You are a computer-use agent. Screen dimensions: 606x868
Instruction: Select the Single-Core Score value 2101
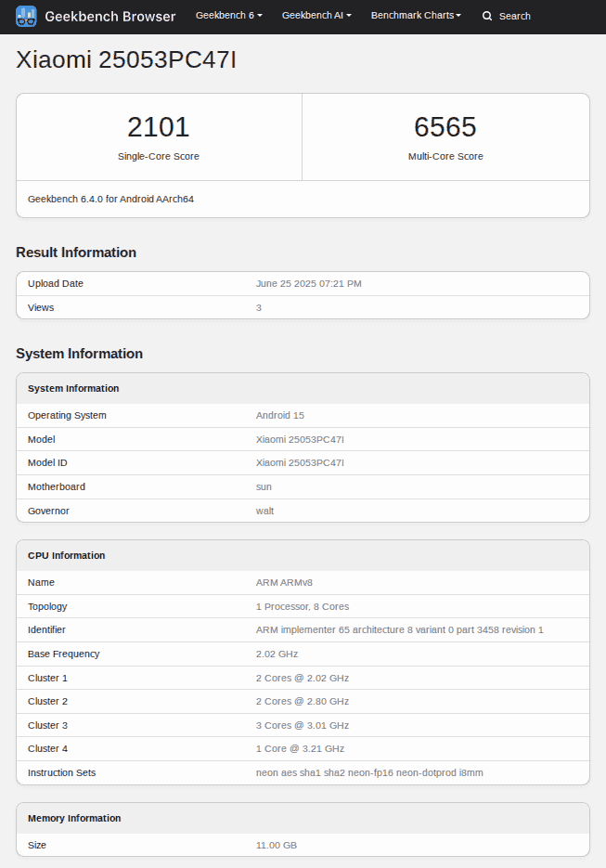(158, 127)
